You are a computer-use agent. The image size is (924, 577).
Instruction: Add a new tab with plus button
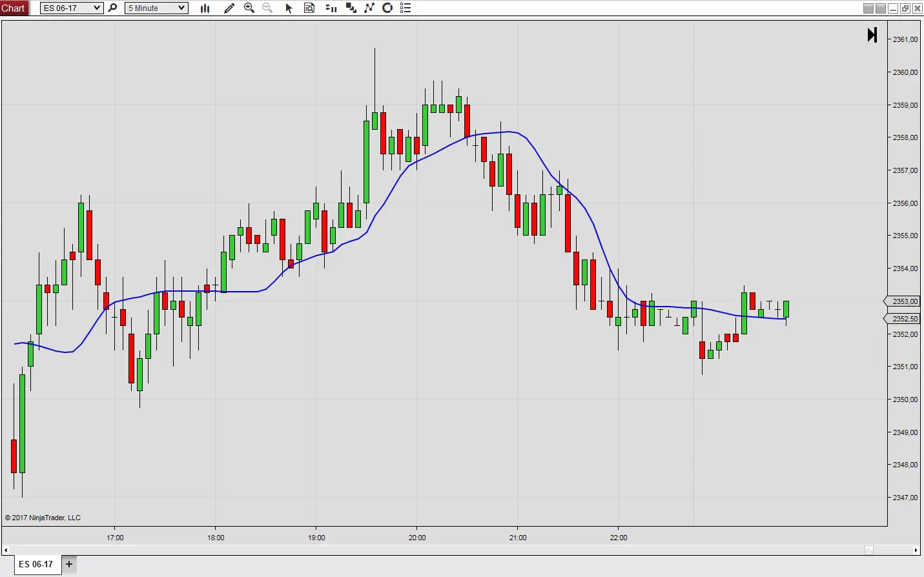pyautogui.click(x=69, y=564)
